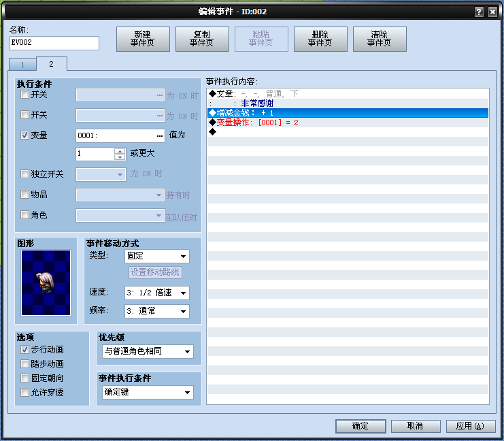504x441 pixels.
Task: Switch to event page tab 1
Action: click(22, 65)
